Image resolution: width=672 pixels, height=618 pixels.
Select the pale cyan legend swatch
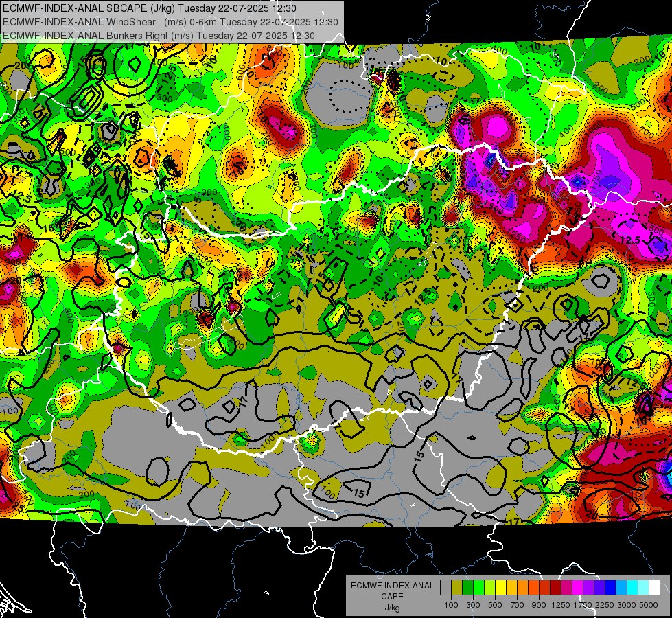[x=644, y=588]
